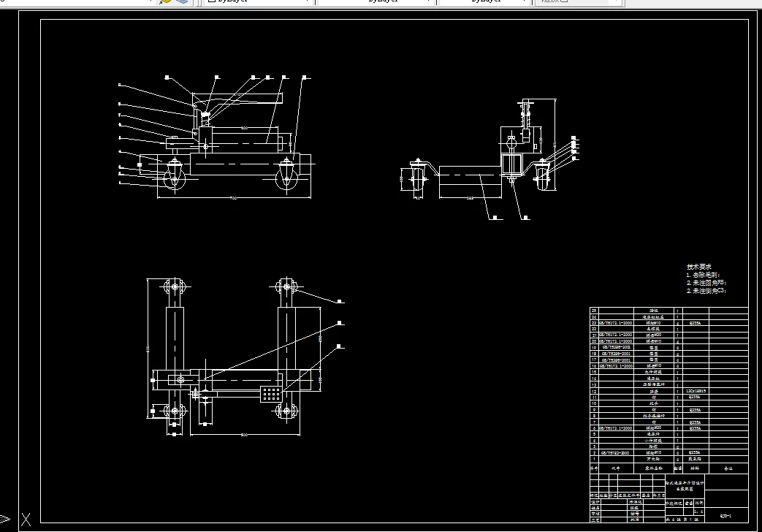This screenshot has height=532, width=762.
Task: Select "GB/T6172.1-2000" code in parts row 6
Action: tap(616, 428)
